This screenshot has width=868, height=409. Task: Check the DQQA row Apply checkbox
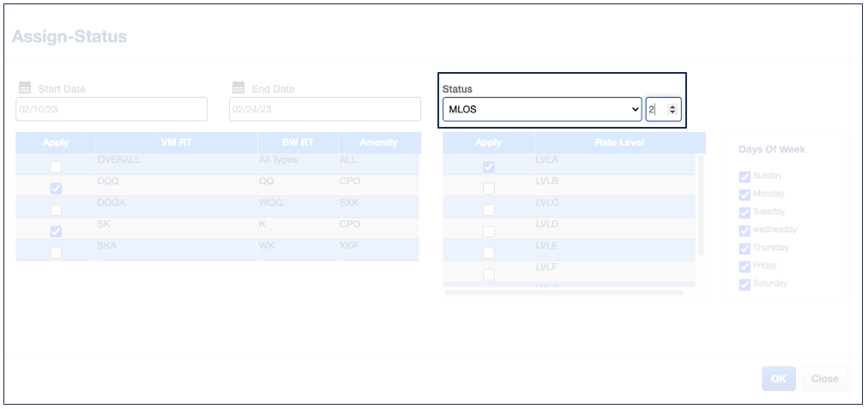tap(56, 210)
